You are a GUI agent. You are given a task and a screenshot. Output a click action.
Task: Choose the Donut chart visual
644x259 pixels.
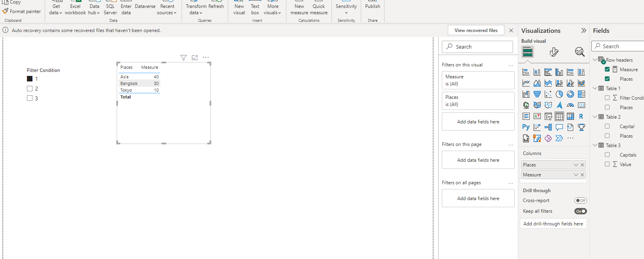[x=570, y=94]
